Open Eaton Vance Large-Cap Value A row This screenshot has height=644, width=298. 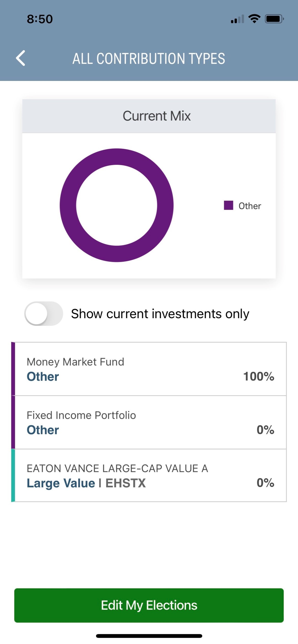tap(149, 475)
